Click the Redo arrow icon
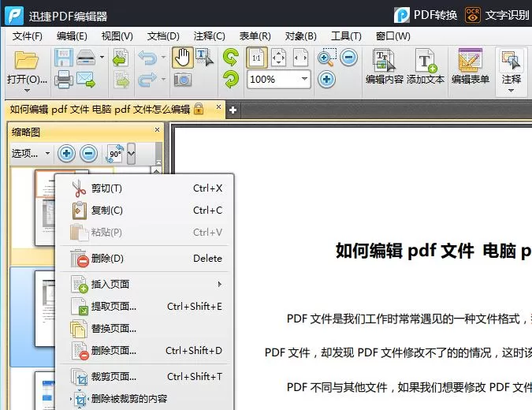The height and width of the screenshot is (410, 532). 147,80
